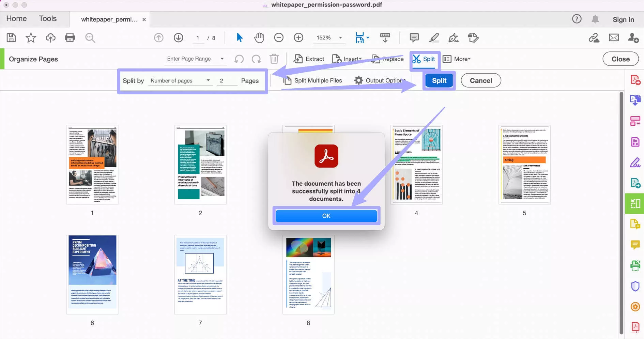Cancel the split operation
This screenshot has width=644, height=339.
coord(481,80)
